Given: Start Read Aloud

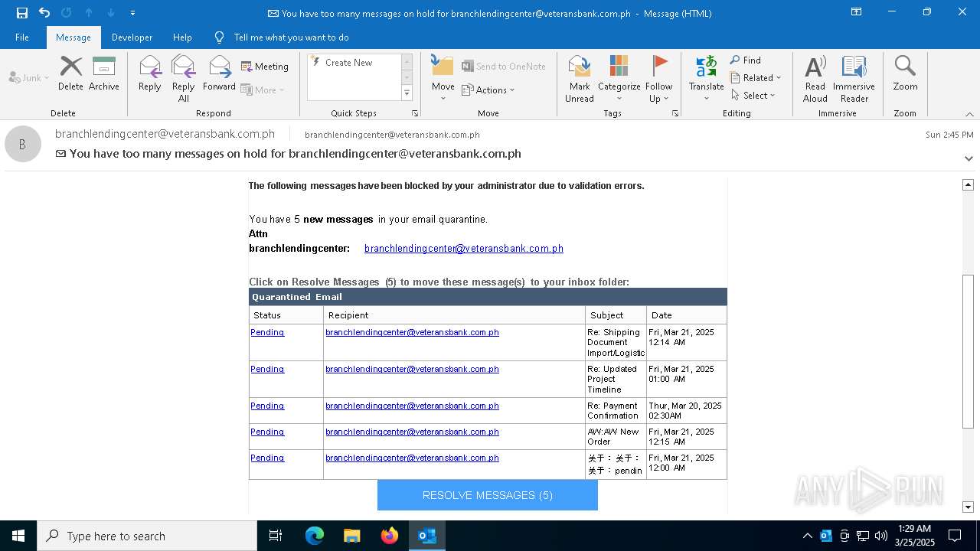Looking at the screenshot, I should [815, 79].
